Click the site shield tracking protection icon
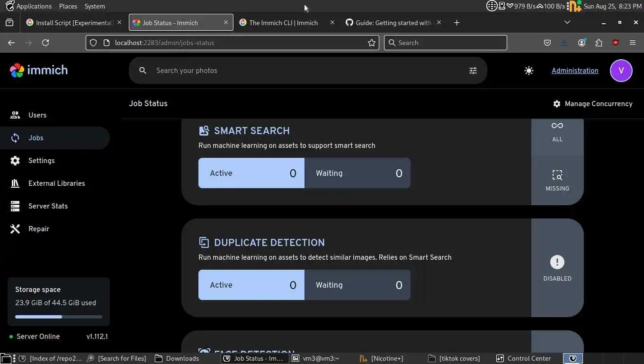 point(93,43)
